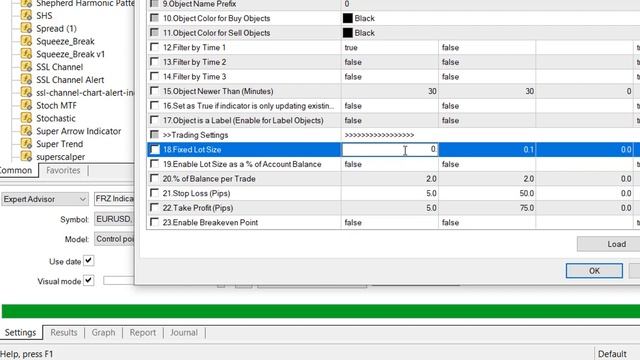The image size is (640, 360).
Task: Click the Shepherd Harmonic Pattern indicator icon
Action: click(x=26, y=4)
